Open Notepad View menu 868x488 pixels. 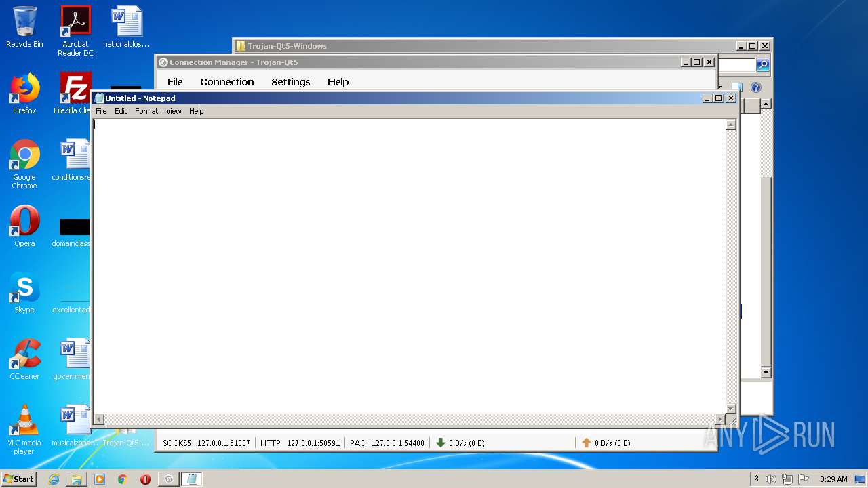174,111
